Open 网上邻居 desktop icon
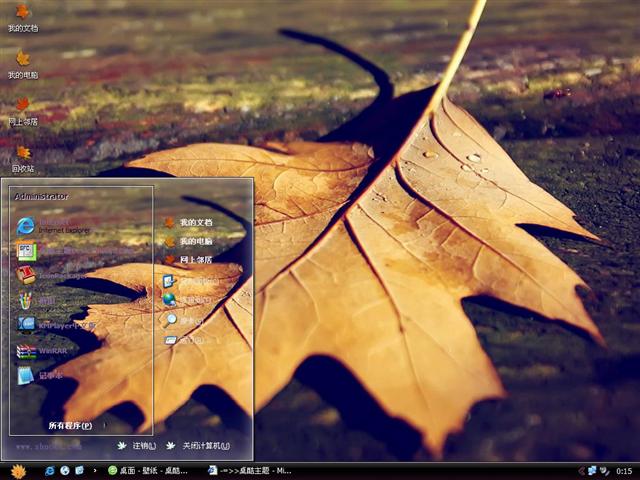This screenshot has width=640, height=480. pos(22,110)
